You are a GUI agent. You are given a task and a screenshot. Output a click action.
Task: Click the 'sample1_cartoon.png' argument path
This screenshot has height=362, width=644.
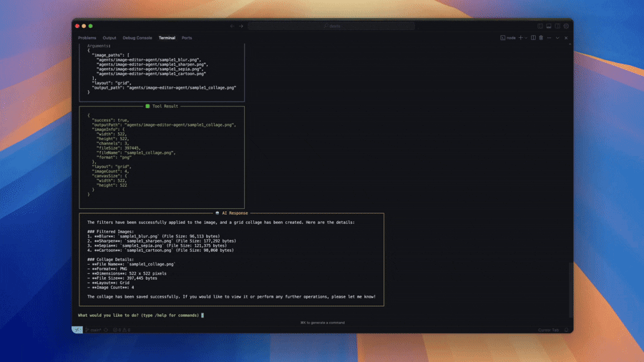[151, 74]
